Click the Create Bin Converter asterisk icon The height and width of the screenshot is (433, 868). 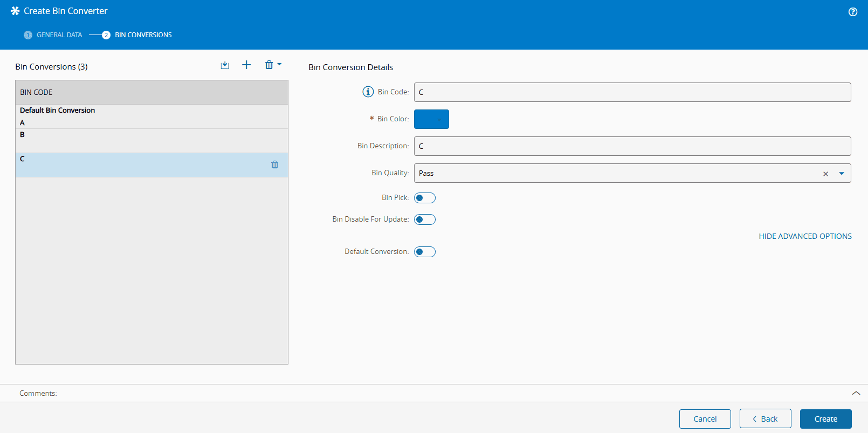[15, 11]
